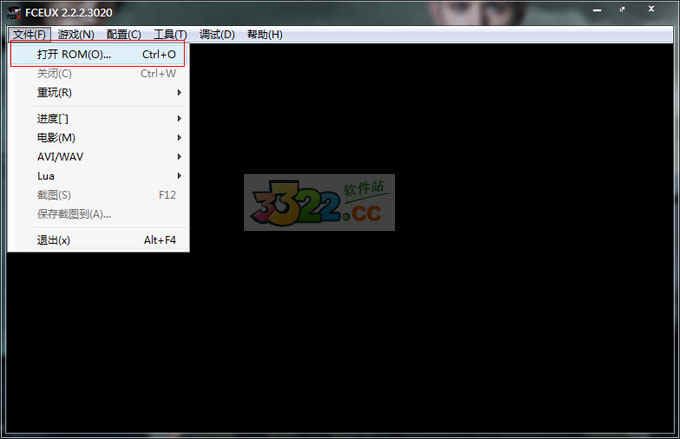Image resolution: width=680 pixels, height=439 pixels.
Task: Expand the 电影(M) submenu
Action: click(98, 138)
